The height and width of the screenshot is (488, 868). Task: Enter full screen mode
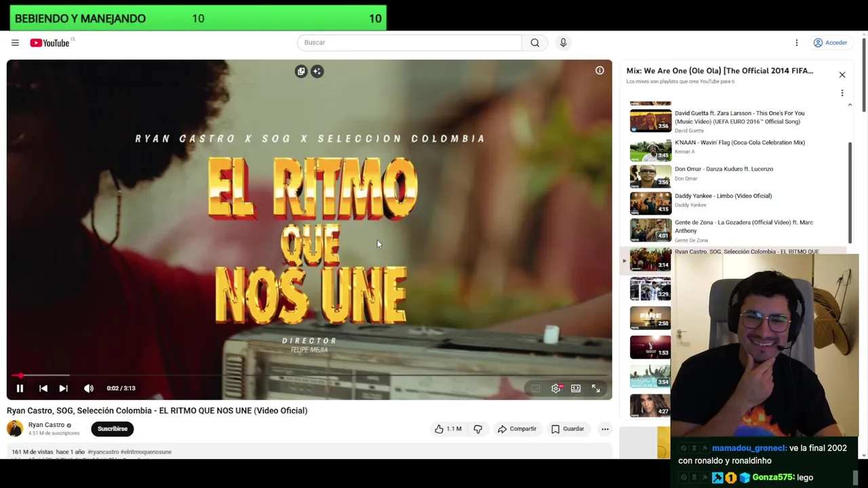click(595, 388)
